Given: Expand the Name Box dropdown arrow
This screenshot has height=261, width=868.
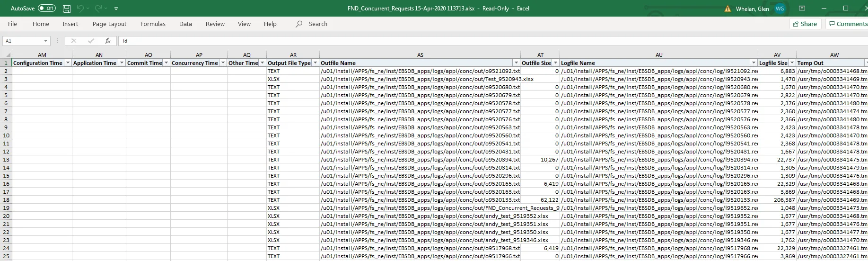Looking at the screenshot, I should click(45, 41).
